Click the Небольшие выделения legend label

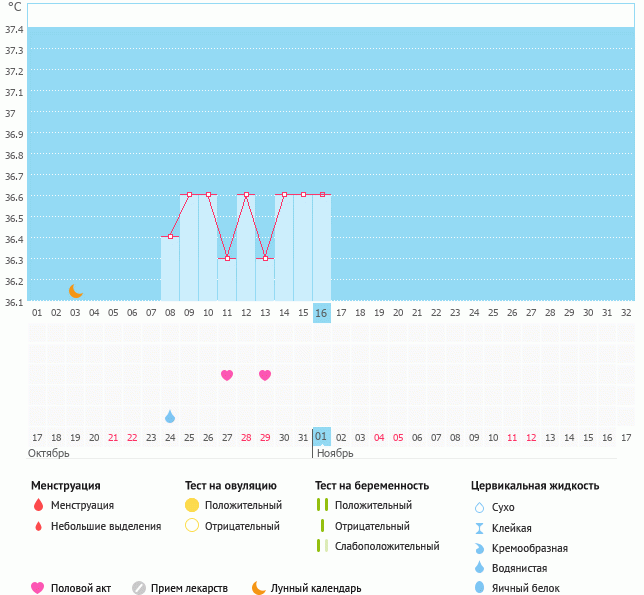[x=106, y=526]
